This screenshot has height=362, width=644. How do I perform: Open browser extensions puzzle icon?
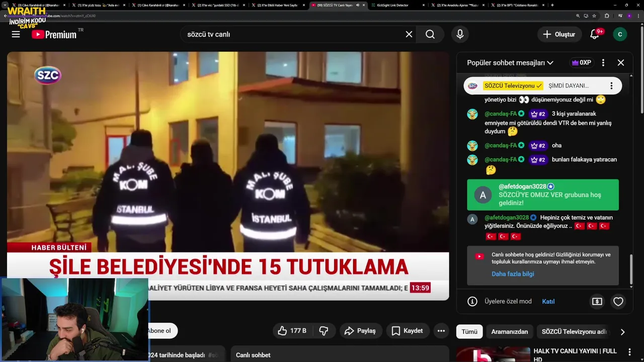(x=606, y=16)
